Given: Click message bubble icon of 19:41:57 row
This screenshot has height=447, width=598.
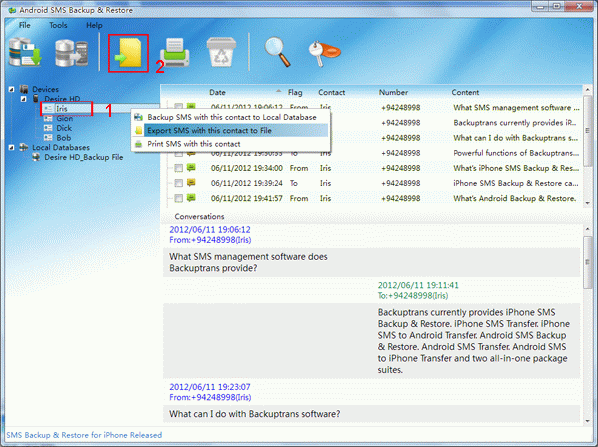Looking at the screenshot, I should tap(191, 198).
